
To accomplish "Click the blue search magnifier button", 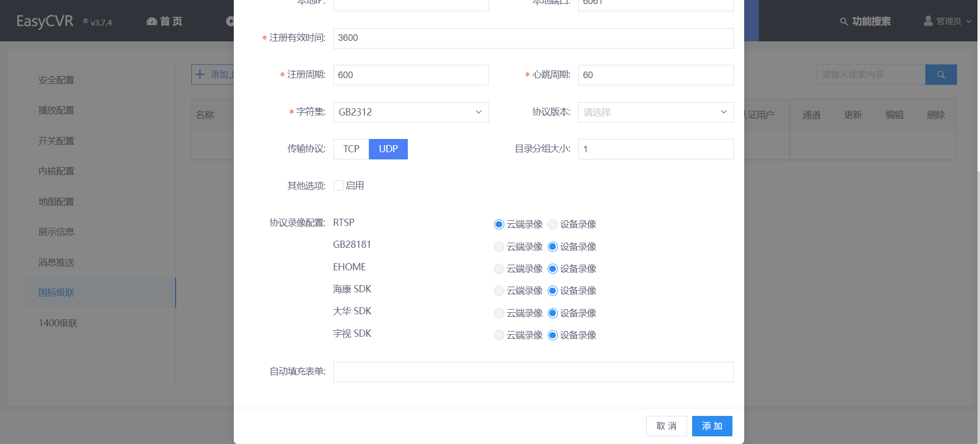I will coord(941,75).
